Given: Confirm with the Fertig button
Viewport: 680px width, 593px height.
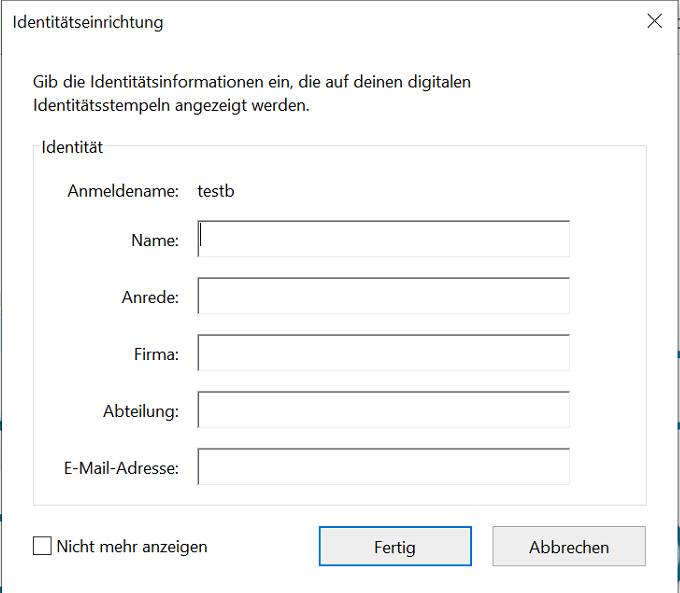Looking at the screenshot, I should click(x=395, y=546).
